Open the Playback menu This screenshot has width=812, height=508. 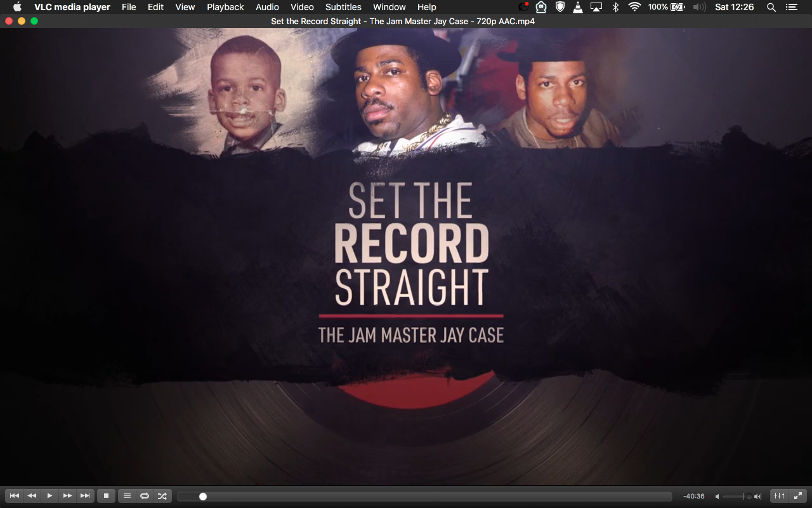(225, 7)
